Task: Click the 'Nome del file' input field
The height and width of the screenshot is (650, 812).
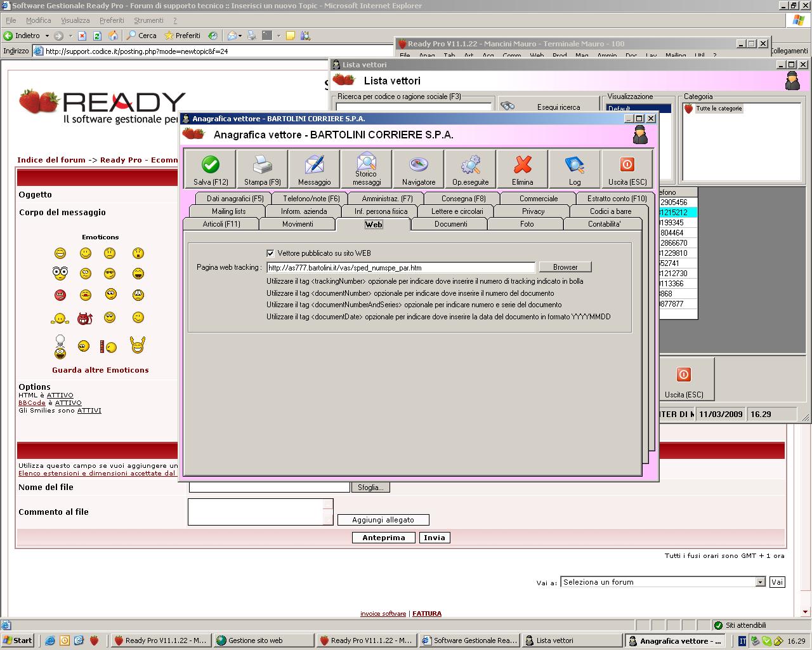Action: coord(269,487)
